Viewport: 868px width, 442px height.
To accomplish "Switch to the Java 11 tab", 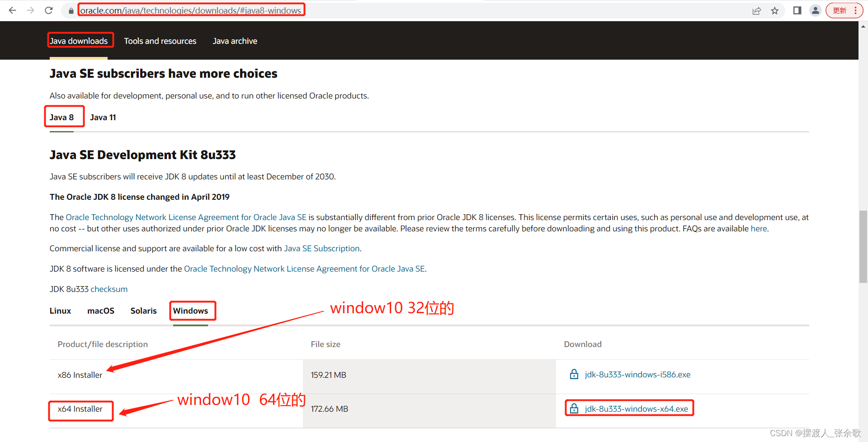I will point(103,118).
